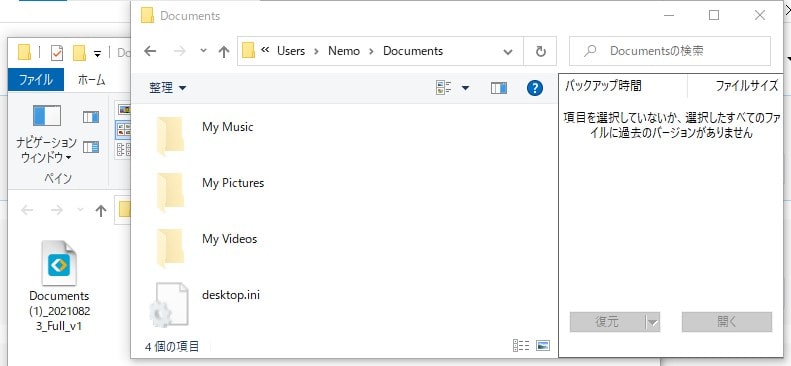Click the My Music label
The image size is (791, 366).
228,127
